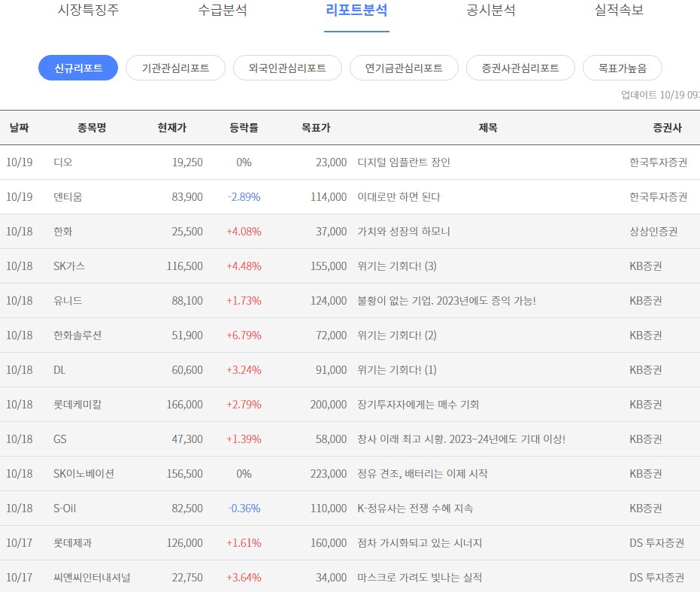Click the 증권사 column header

pos(667,128)
